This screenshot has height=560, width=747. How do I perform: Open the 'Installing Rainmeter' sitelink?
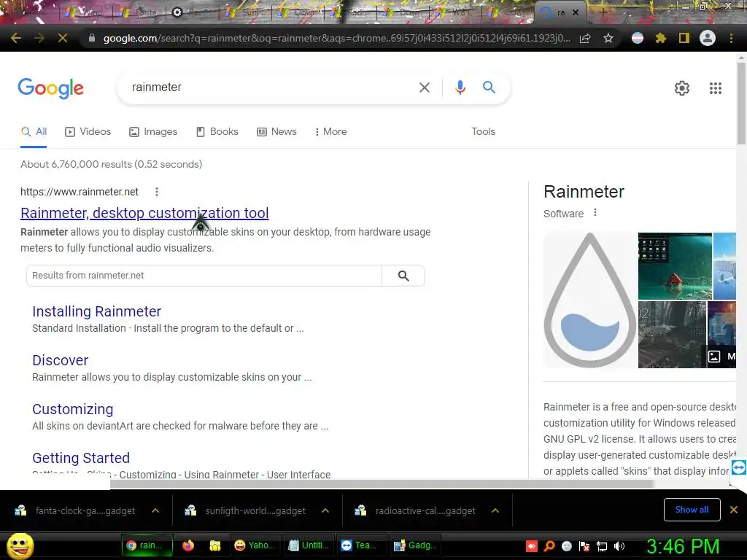[x=97, y=311]
